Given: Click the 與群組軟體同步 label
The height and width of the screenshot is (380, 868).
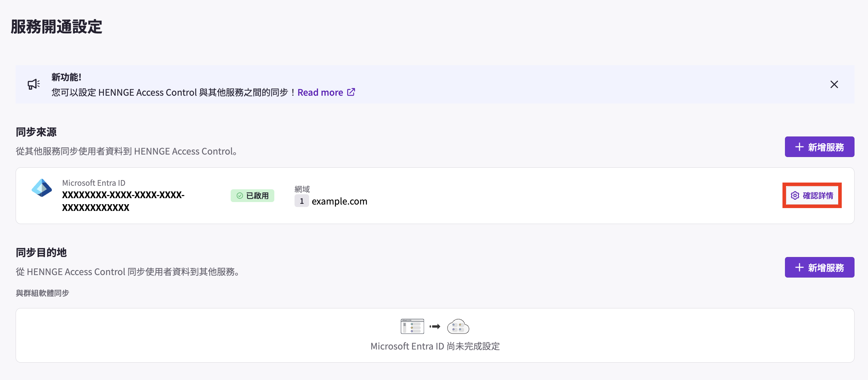Looking at the screenshot, I should (43, 293).
